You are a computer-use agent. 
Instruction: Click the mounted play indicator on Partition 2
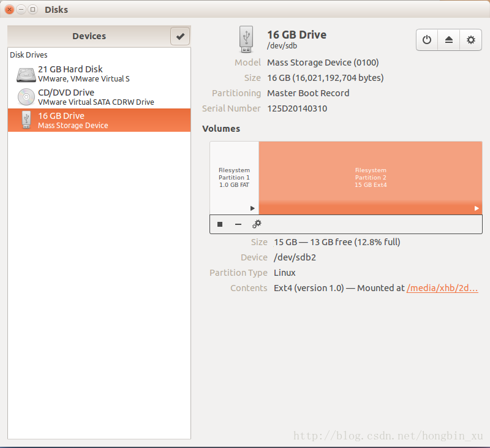477,208
